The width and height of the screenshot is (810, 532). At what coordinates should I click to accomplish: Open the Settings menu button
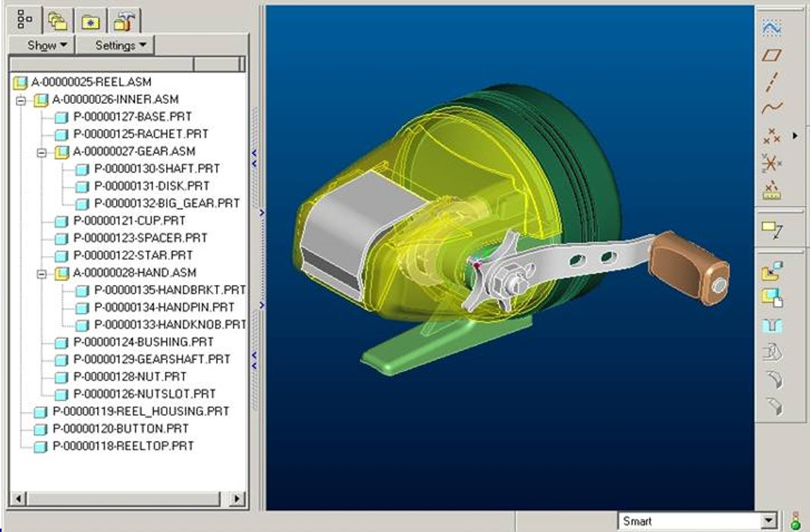(x=121, y=45)
